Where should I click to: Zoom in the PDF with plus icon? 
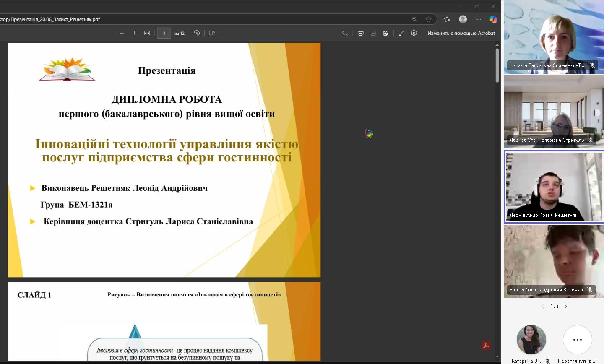(134, 33)
